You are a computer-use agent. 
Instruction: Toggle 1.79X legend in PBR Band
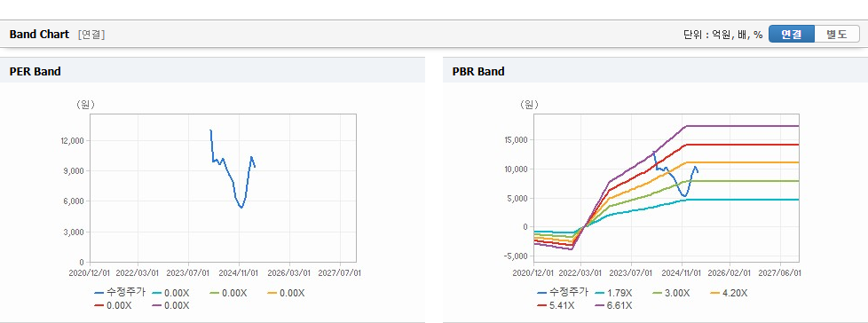click(613, 293)
